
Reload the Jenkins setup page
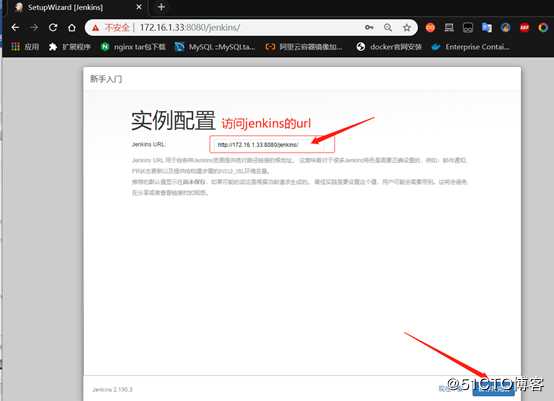53,28
